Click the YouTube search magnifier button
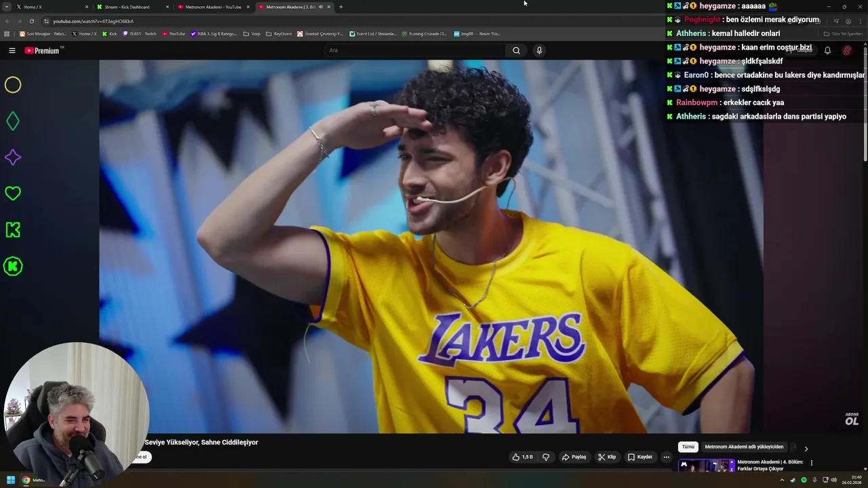This screenshot has height=488, width=868. click(x=516, y=50)
